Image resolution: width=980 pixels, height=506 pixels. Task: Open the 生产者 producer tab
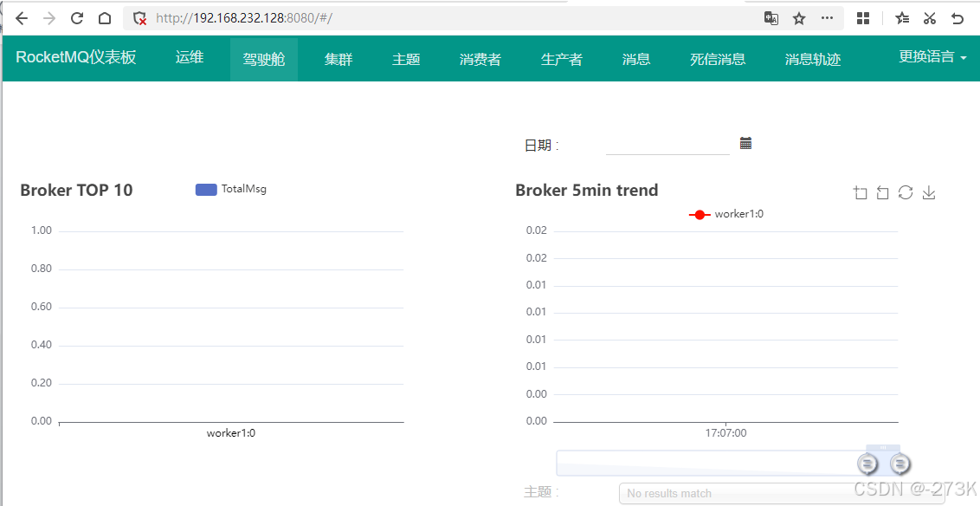tap(561, 60)
